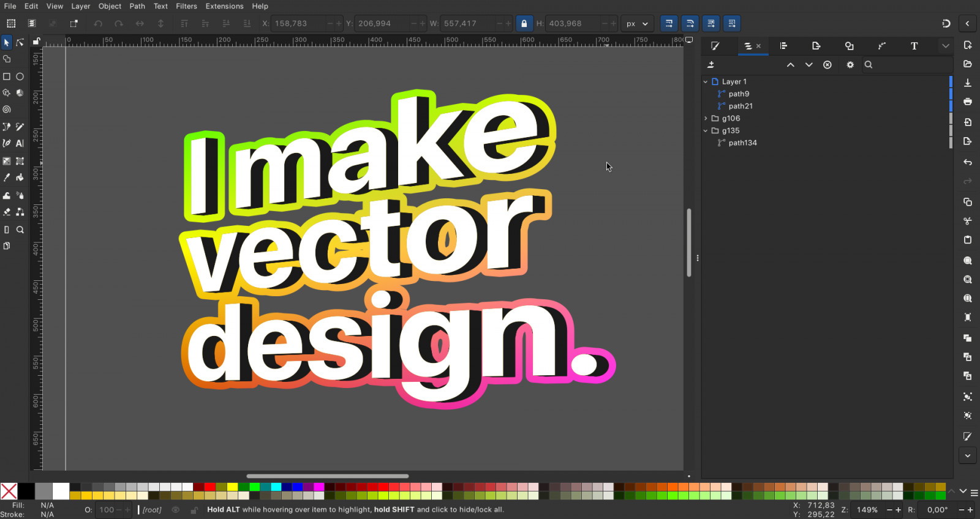Select path134 in the layers list
Screen dimensions: 980x519
(x=742, y=143)
